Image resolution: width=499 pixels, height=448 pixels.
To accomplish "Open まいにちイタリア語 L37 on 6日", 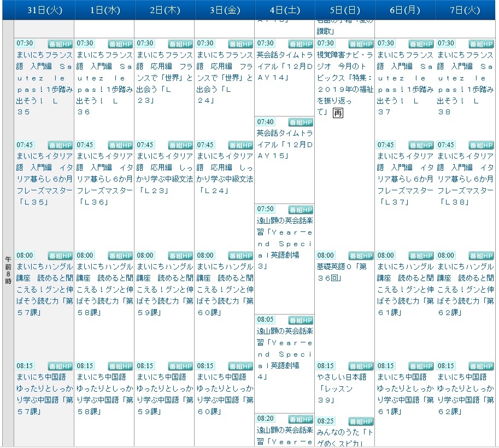I will click(405, 179).
